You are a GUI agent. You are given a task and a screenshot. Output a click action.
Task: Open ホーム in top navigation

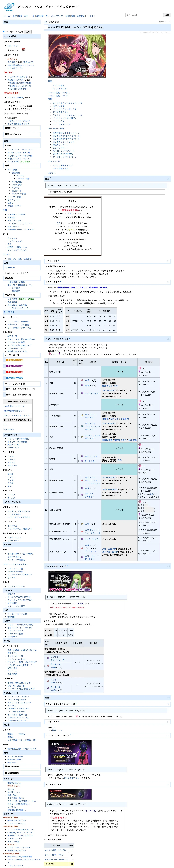(7, 16)
